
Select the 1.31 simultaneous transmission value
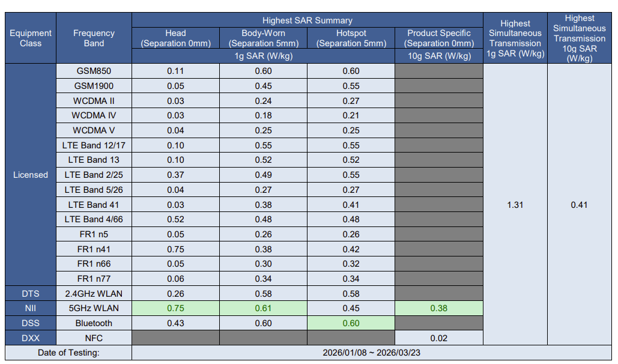click(x=515, y=205)
